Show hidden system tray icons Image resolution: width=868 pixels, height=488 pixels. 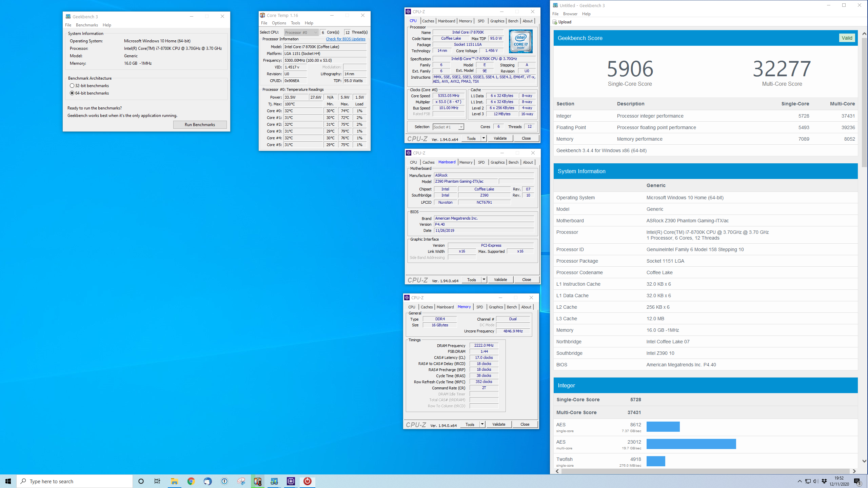(800, 481)
